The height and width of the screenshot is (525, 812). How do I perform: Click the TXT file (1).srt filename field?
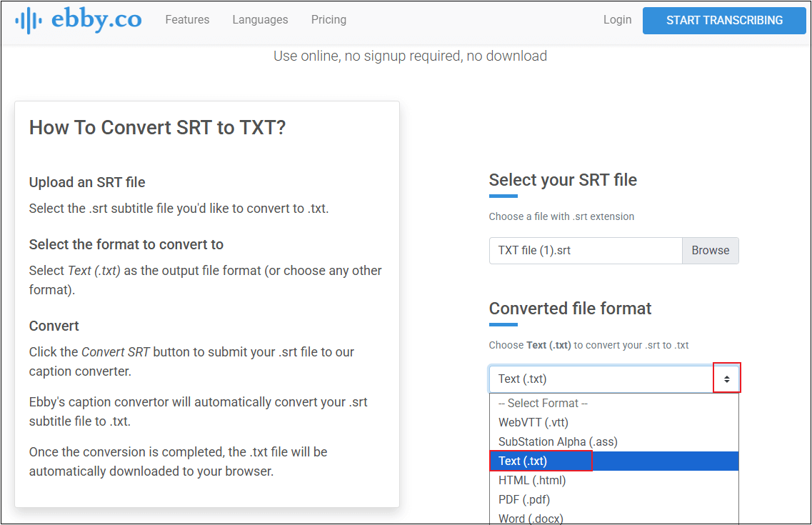586,250
